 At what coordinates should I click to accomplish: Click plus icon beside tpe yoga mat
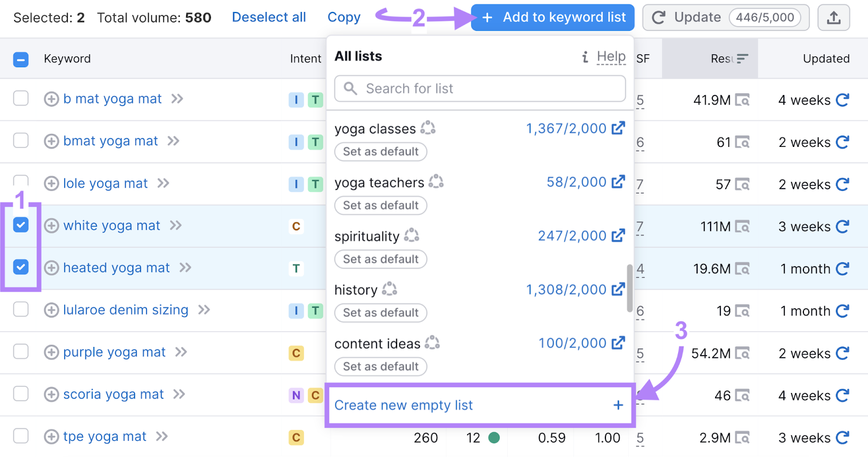(x=52, y=436)
